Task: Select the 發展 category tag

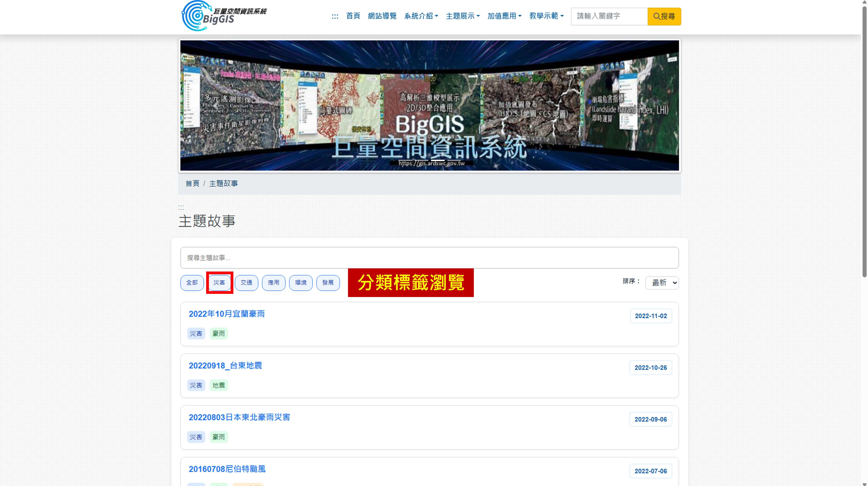Action: (x=327, y=282)
